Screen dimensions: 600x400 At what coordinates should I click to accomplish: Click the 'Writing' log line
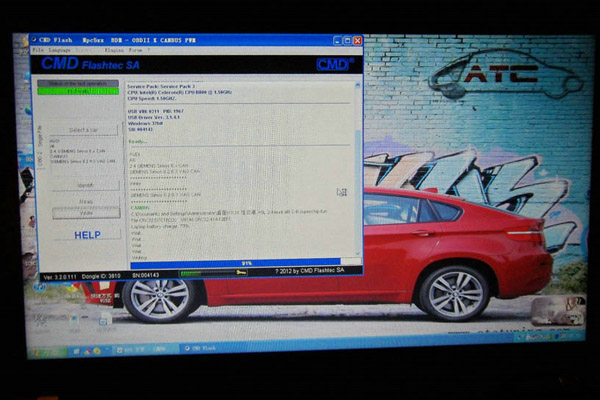[139, 258]
